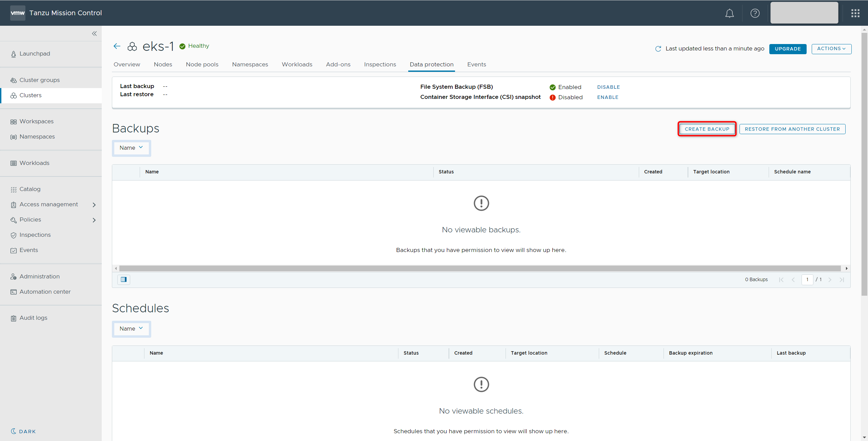868x441 pixels.
Task: Refresh cluster data via refresh icon
Action: tap(658, 49)
